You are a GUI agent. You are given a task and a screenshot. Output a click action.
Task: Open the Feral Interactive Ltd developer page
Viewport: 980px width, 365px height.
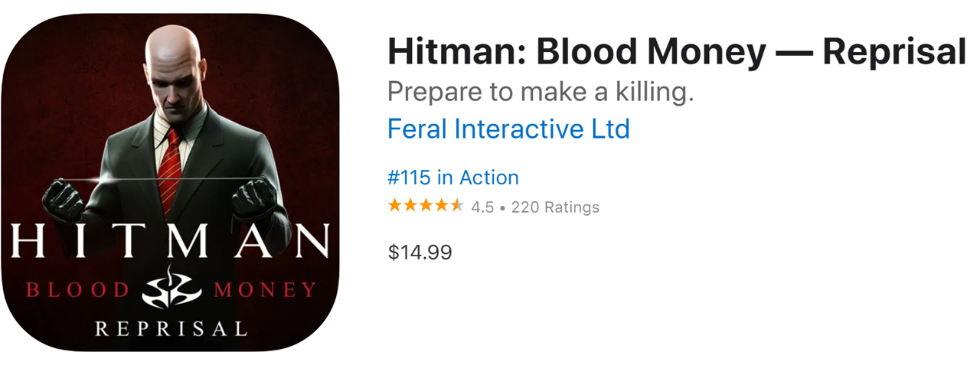(508, 129)
